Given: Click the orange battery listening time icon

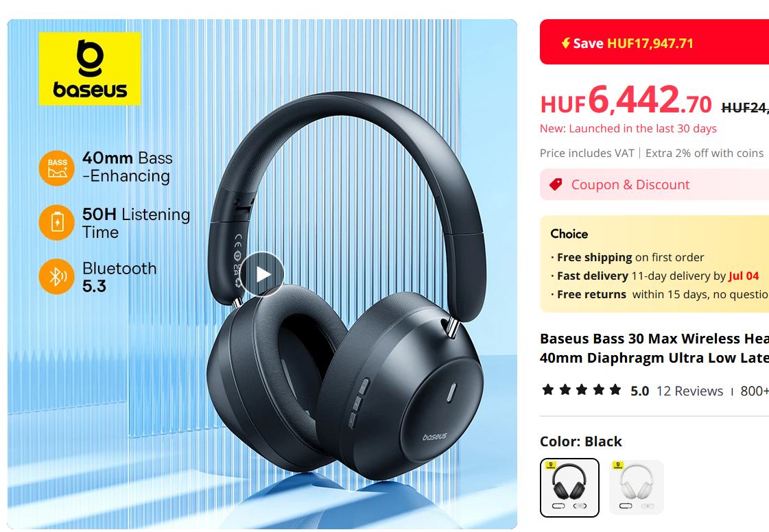Looking at the screenshot, I should 57,223.
